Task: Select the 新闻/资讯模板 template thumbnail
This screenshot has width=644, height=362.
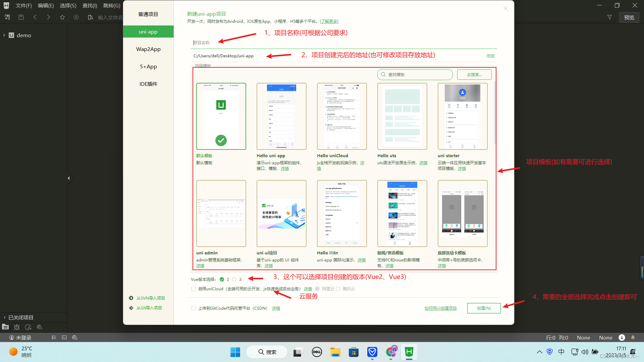Action: pyautogui.click(x=402, y=214)
